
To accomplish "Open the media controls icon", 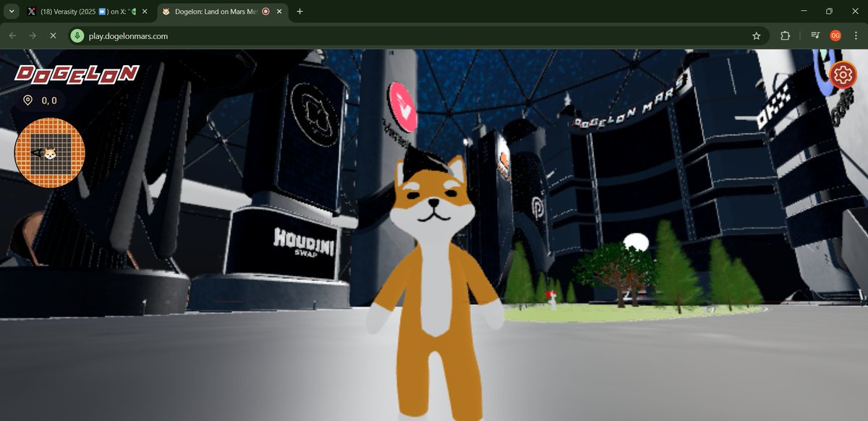I will [x=815, y=35].
